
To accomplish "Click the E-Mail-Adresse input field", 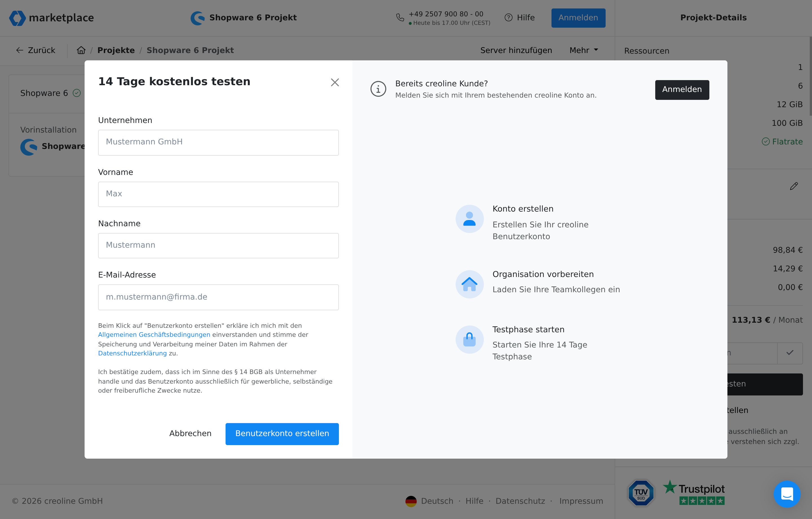I will click(x=218, y=297).
